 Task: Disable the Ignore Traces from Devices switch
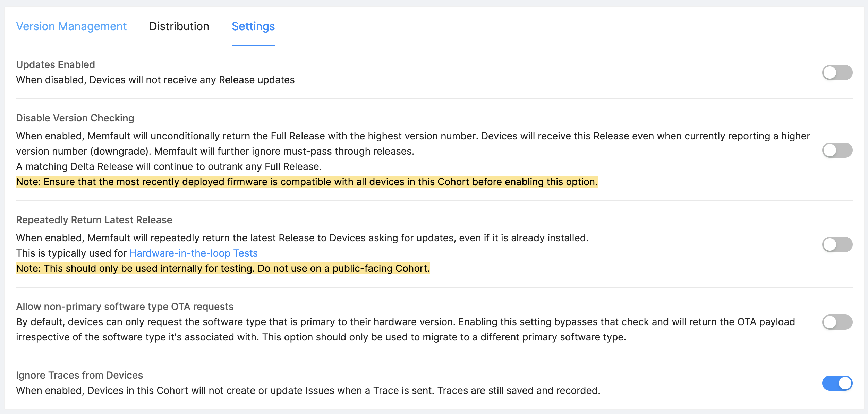coord(837,383)
